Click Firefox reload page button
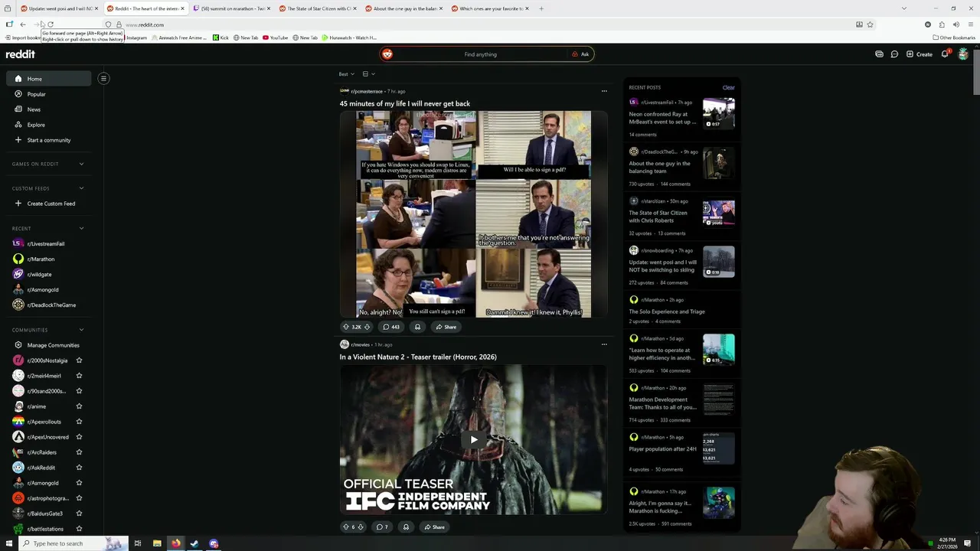This screenshot has width=980, height=551. (x=51, y=24)
